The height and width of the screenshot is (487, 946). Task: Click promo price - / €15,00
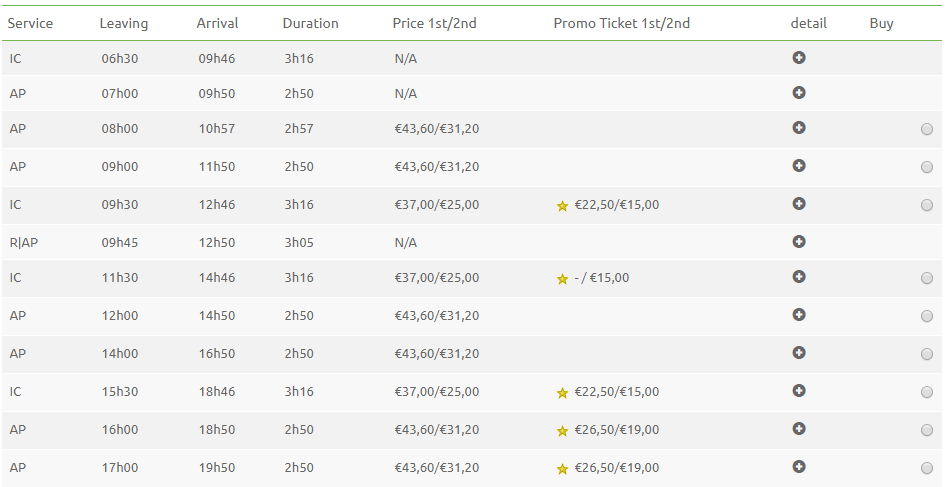[x=602, y=278]
